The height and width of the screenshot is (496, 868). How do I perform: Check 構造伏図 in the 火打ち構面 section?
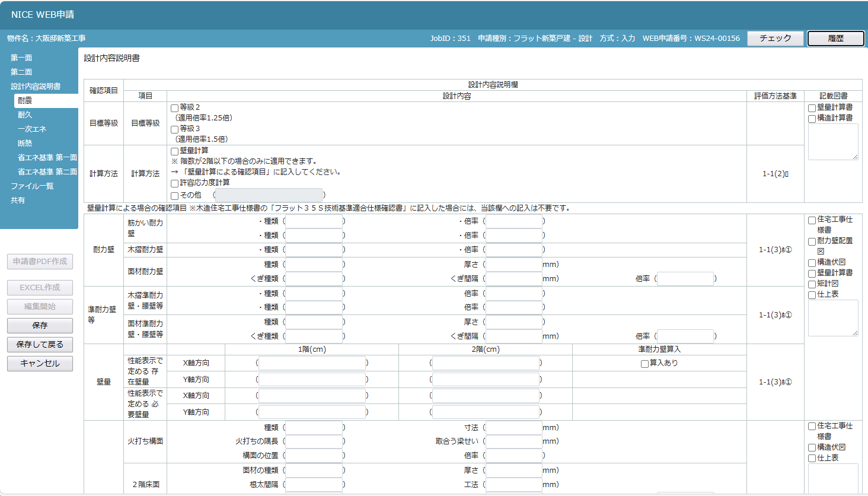(812, 448)
